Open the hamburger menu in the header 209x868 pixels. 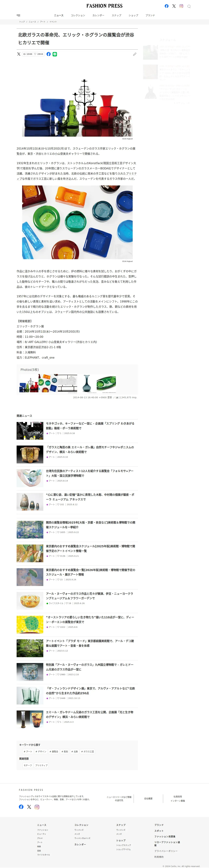point(19,15)
